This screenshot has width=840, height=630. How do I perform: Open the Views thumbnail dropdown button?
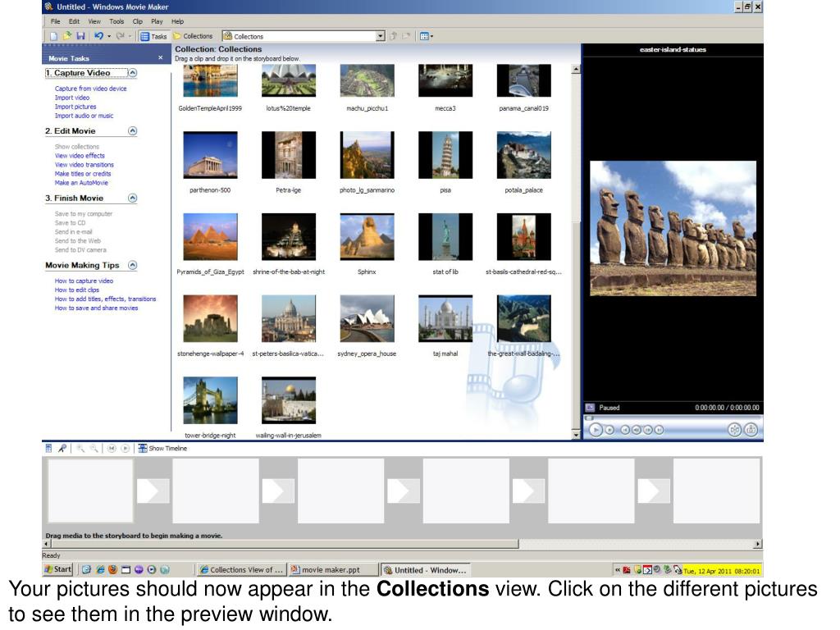pyautogui.click(x=427, y=36)
